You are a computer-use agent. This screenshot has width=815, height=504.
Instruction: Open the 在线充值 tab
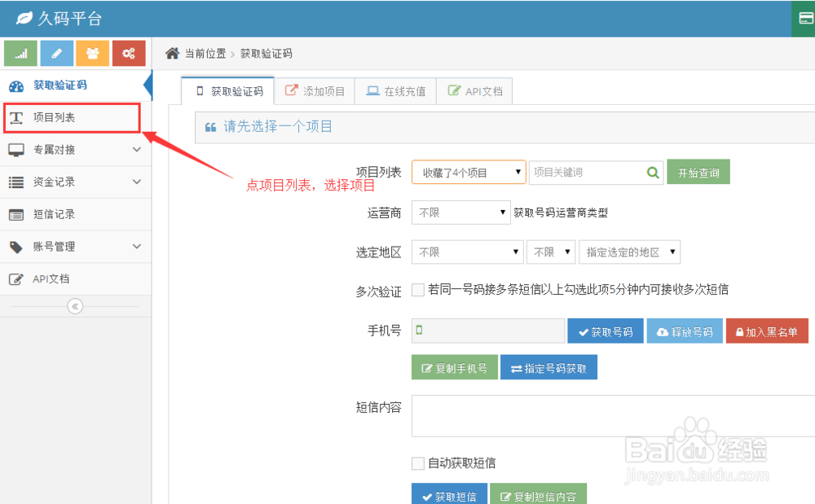click(x=395, y=91)
